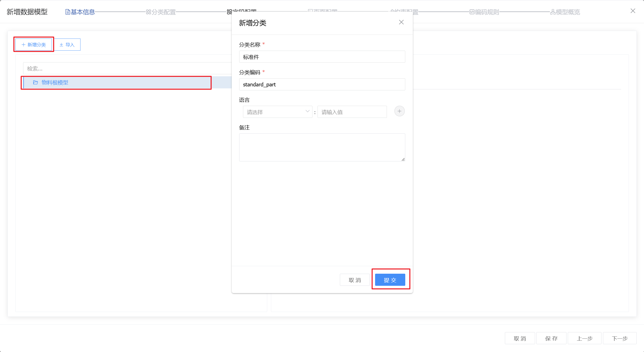Click in the 备注 textarea

[x=322, y=147]
